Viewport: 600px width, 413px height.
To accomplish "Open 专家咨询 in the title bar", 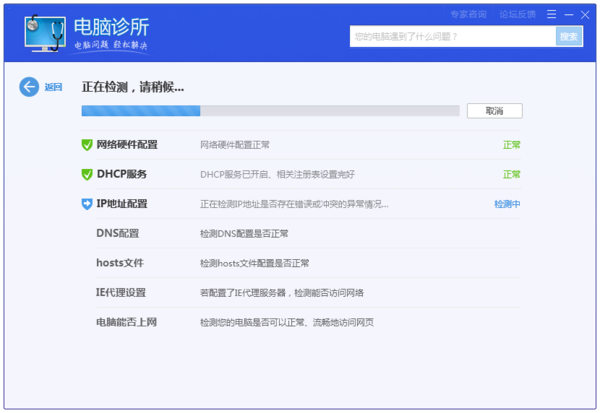I will click(x=466, y=15).
